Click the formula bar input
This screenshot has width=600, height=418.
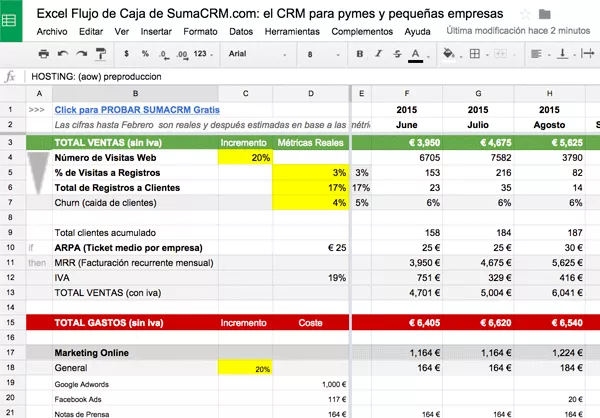click(312, 77)
